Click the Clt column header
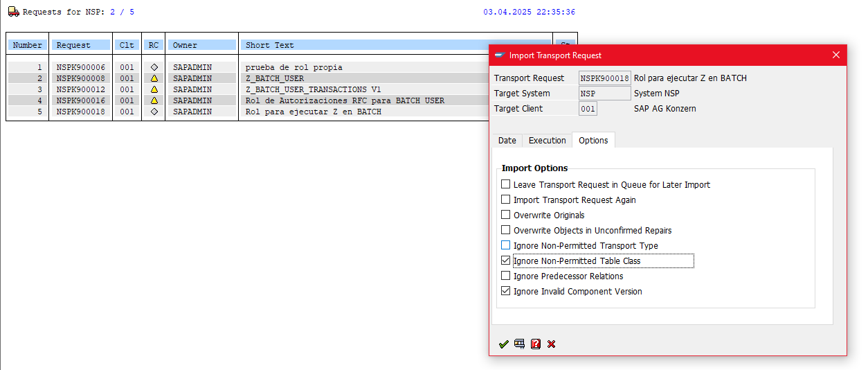This screenshot has height=370, width=868. coord(127,45)
